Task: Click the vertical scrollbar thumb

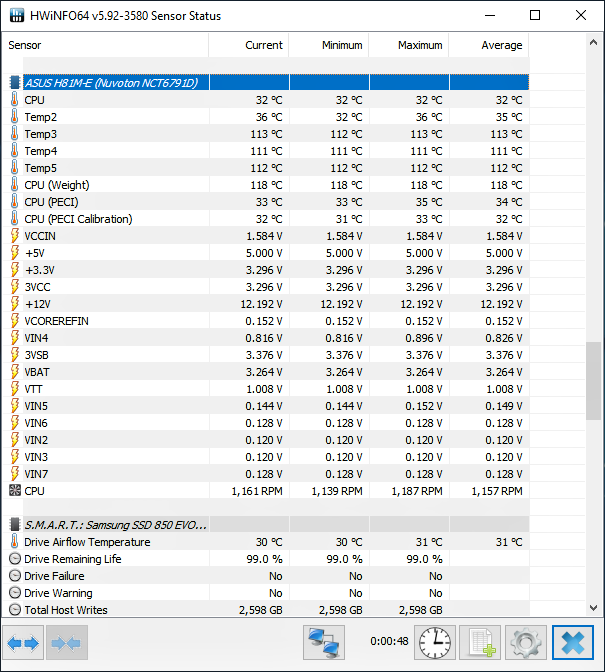Action: 593,381
